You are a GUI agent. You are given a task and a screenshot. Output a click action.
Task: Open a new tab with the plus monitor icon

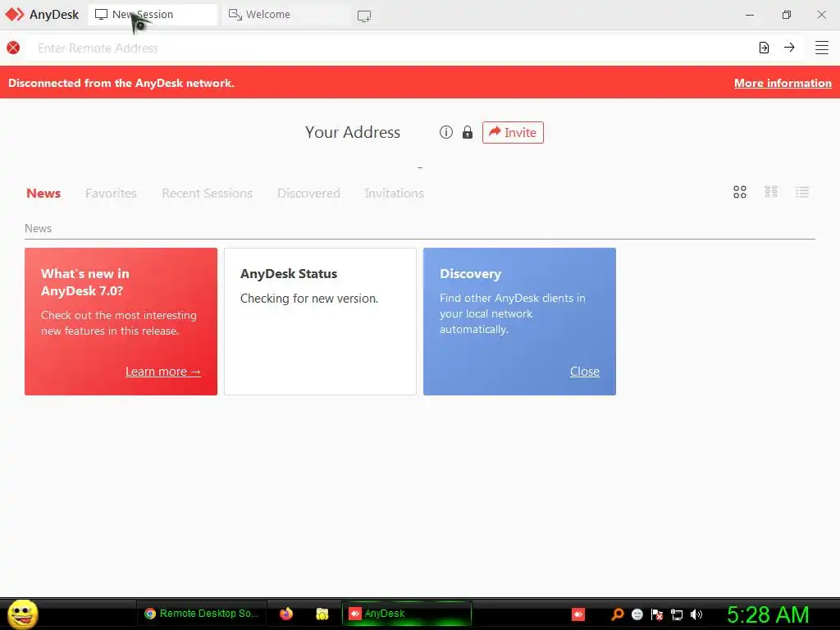[364, 16]
